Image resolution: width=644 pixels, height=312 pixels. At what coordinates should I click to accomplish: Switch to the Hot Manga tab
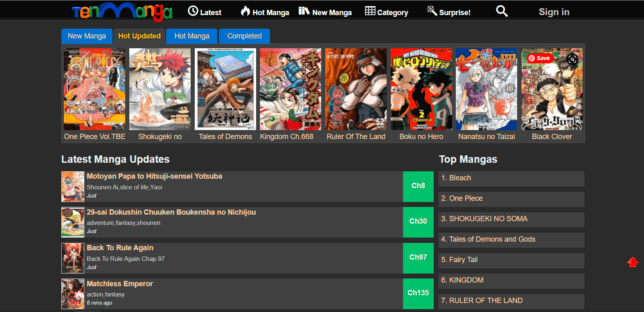tap(192, 36)
